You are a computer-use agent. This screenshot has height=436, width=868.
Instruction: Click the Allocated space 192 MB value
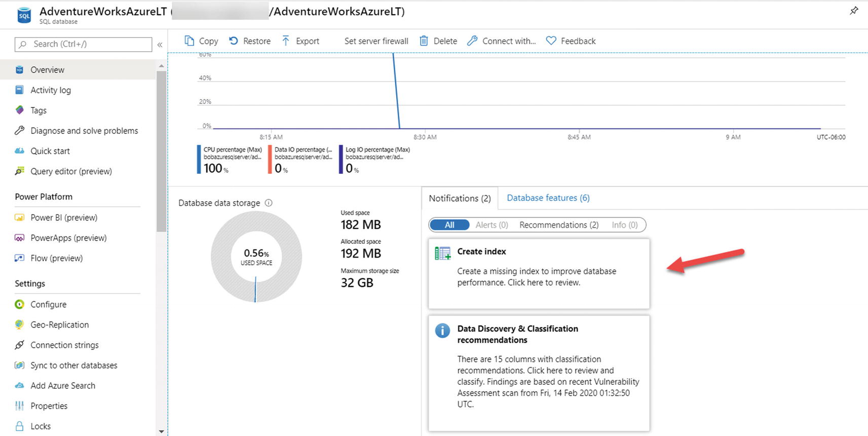click(x=361, y=253)
